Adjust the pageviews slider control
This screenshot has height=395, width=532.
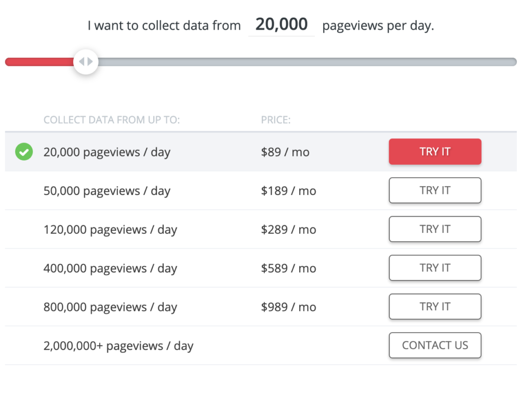pyautogui.click(x=86, y=61)
